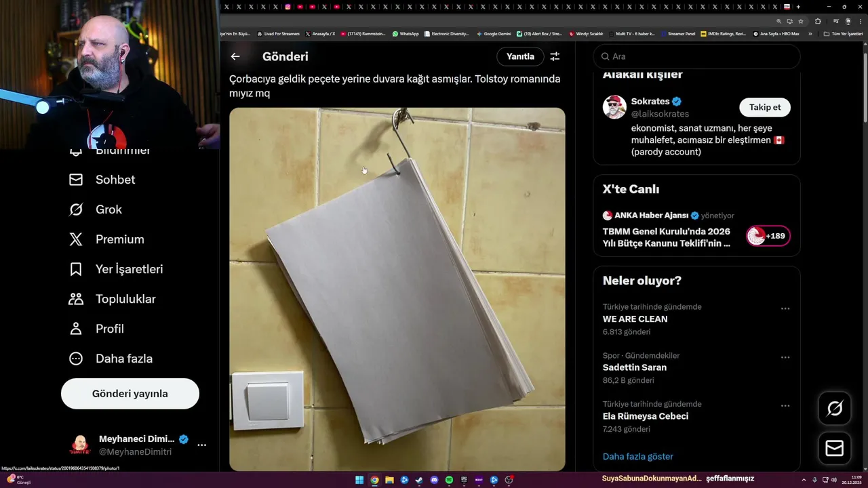Open a new browser tab
This screenshot has width=868, height=488.
point(798,7)
